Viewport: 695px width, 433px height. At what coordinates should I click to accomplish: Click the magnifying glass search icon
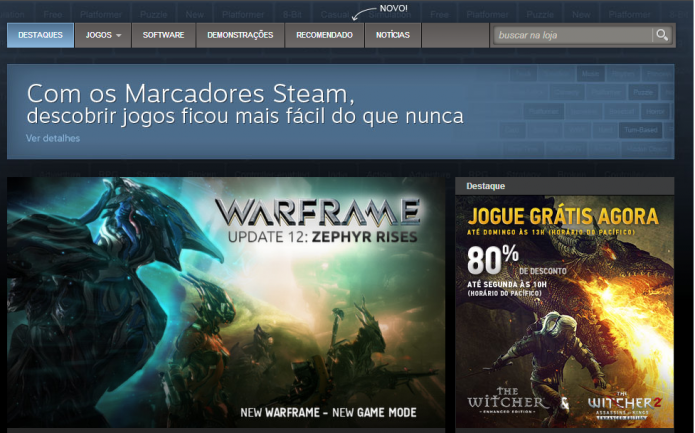click(x=662, y=35)
